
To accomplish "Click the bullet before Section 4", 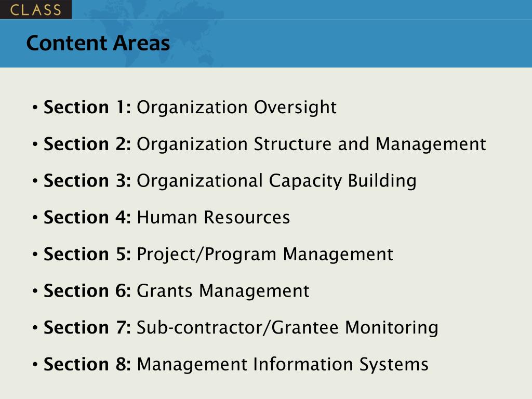I will tap(35, 218).
